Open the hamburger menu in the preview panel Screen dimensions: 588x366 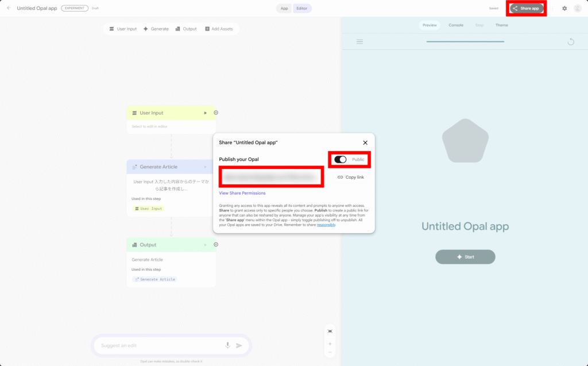point(359,41)
